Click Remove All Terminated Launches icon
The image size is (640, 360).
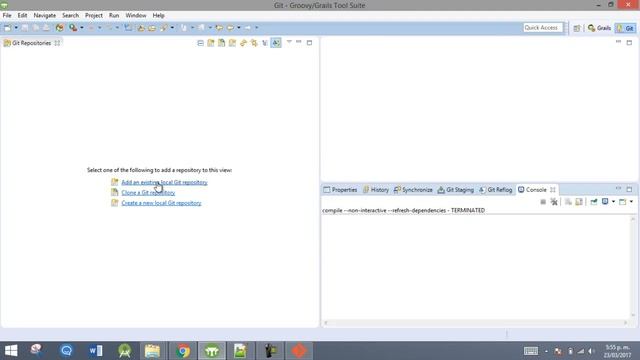click(x=554, y=202)
